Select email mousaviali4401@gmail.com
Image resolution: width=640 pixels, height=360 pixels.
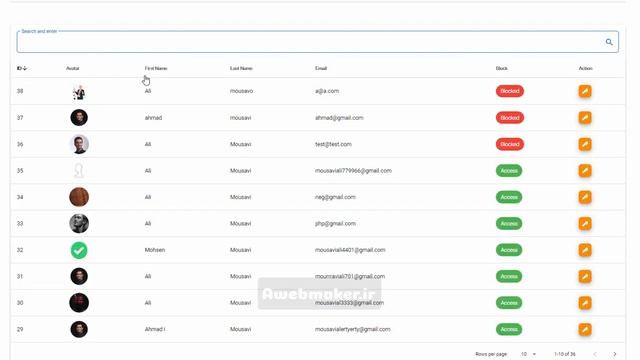pyautogui.click(x=350, y=250)
